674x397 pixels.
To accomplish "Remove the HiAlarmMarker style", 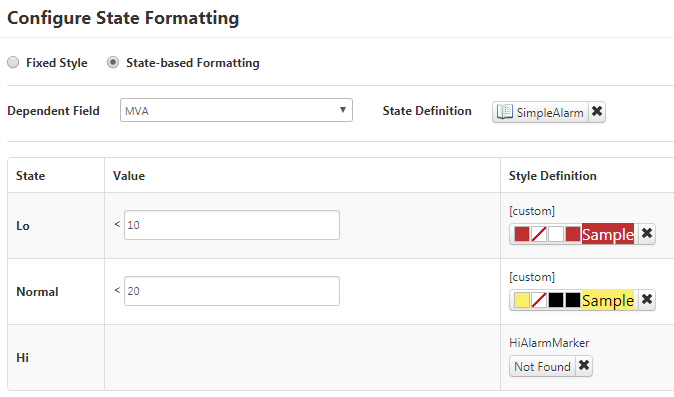I will pyautogui.click(x=584, y=366).
